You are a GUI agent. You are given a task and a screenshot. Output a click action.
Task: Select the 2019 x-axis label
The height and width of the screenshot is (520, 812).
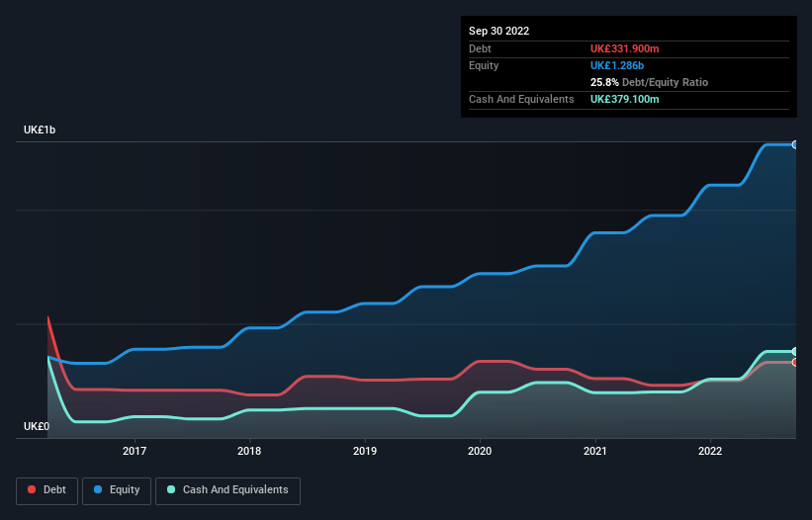click(x=365, y=451)
